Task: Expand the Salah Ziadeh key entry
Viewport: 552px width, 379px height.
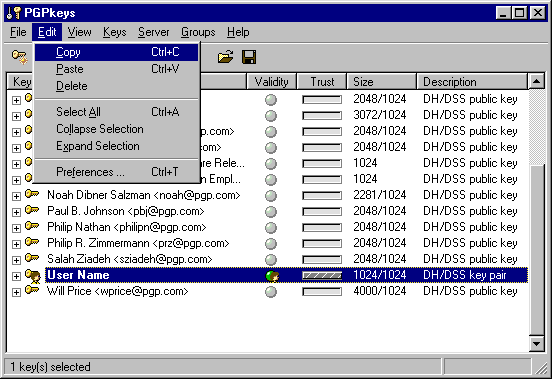Action: [16, 260]
